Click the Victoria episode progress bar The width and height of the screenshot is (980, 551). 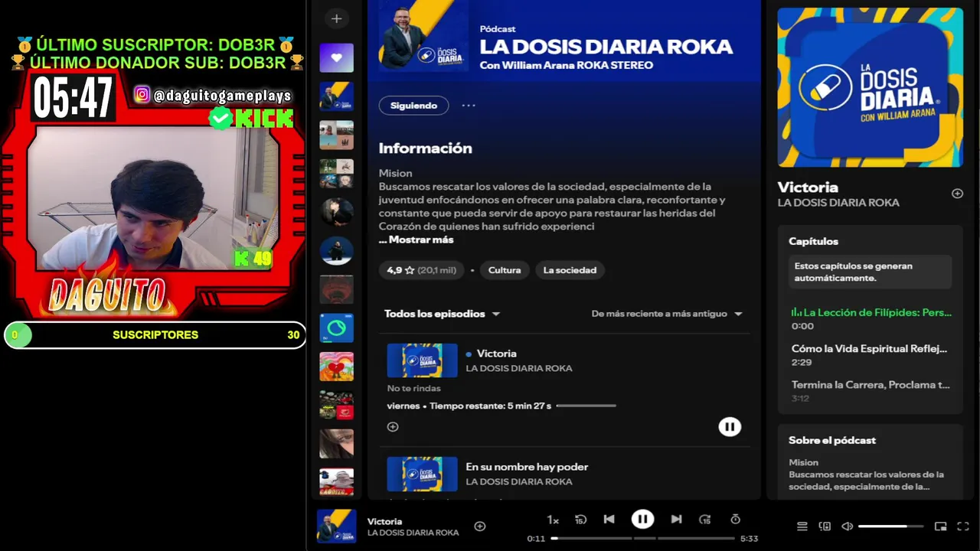586,406
